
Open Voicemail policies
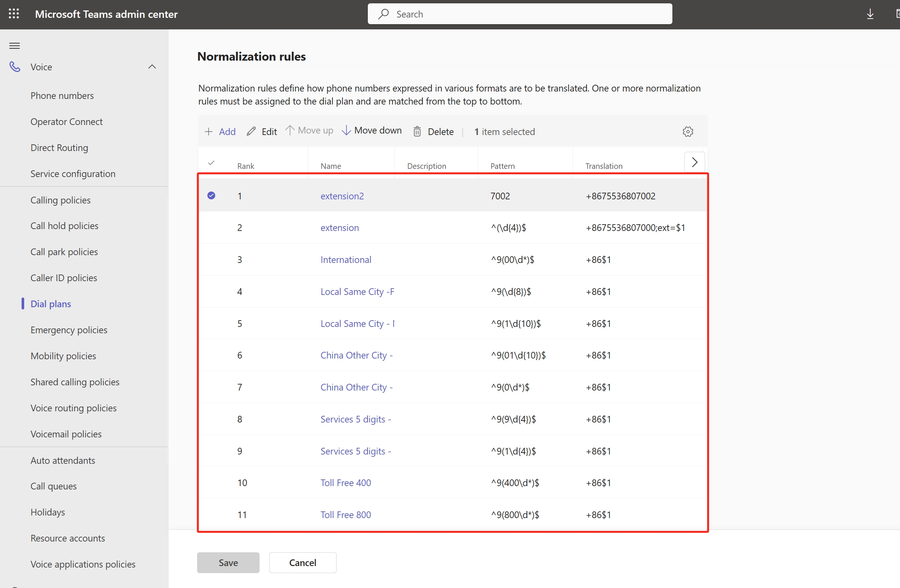coord(66,434)
